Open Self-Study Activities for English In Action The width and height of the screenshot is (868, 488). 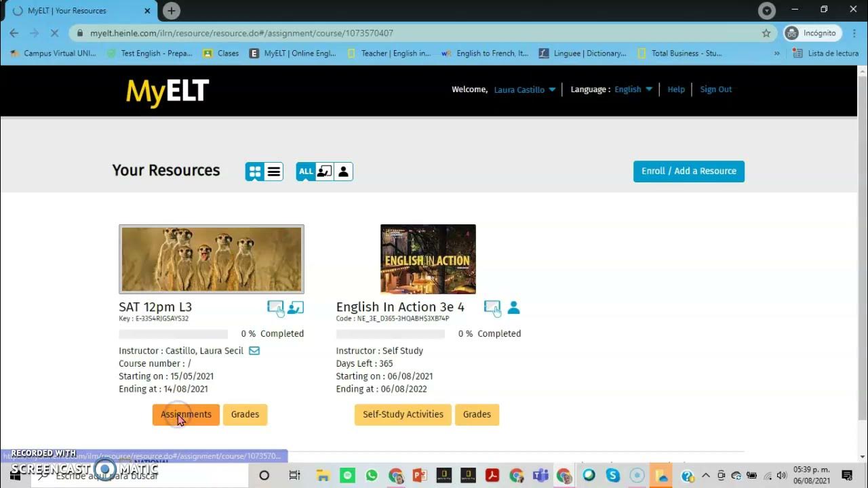[403, 414]
